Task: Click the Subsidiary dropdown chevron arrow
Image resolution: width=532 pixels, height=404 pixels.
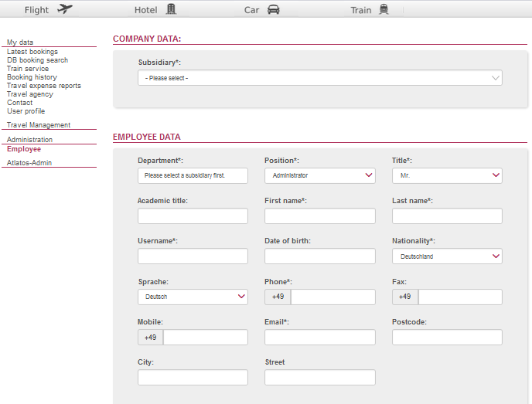Action: coord(496,78)
